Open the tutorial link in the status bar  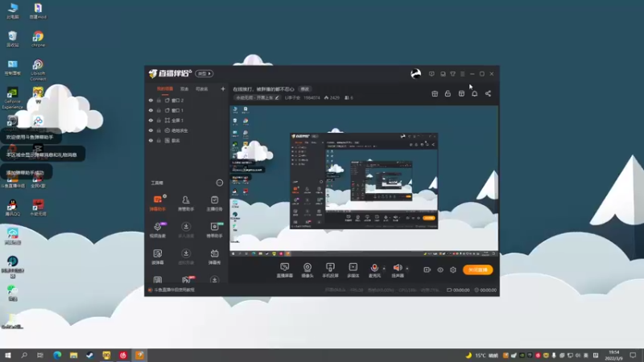174,290
